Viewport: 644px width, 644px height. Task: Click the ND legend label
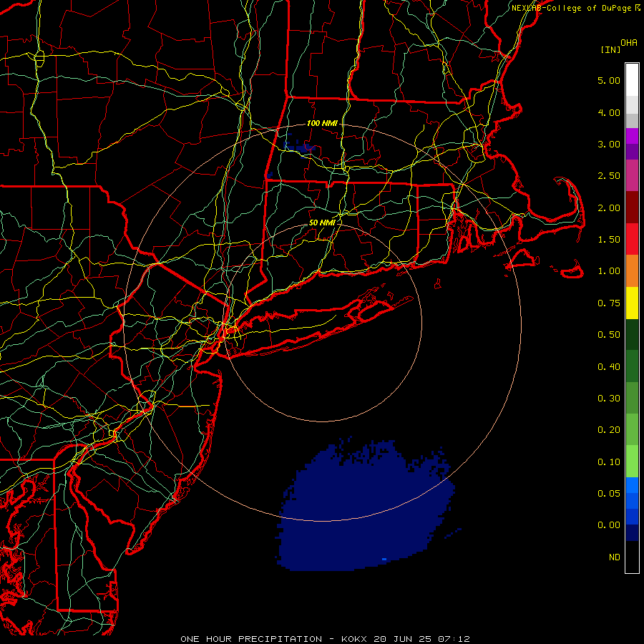tap(615, 557)
